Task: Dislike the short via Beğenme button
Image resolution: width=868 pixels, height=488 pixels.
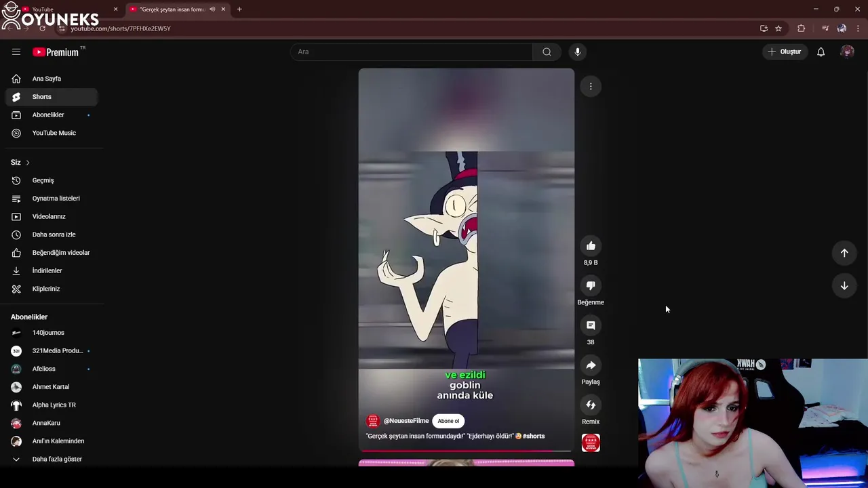Action: click(591, 286)
